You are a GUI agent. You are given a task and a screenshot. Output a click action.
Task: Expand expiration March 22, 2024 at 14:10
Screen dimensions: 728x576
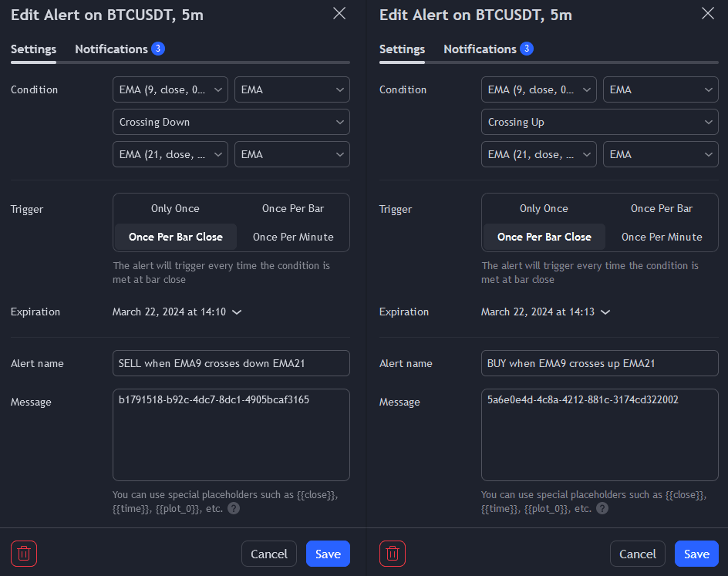[177, 312]
